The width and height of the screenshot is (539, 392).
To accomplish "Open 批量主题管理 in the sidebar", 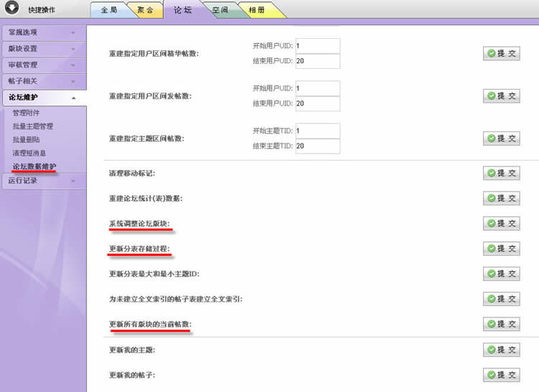I will (x=33, y=126).
